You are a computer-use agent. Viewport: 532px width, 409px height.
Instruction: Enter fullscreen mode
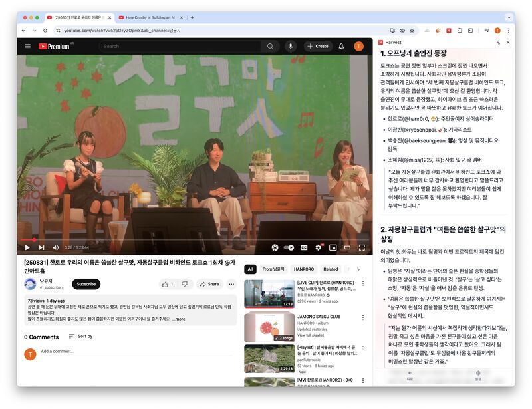point(362,247)
